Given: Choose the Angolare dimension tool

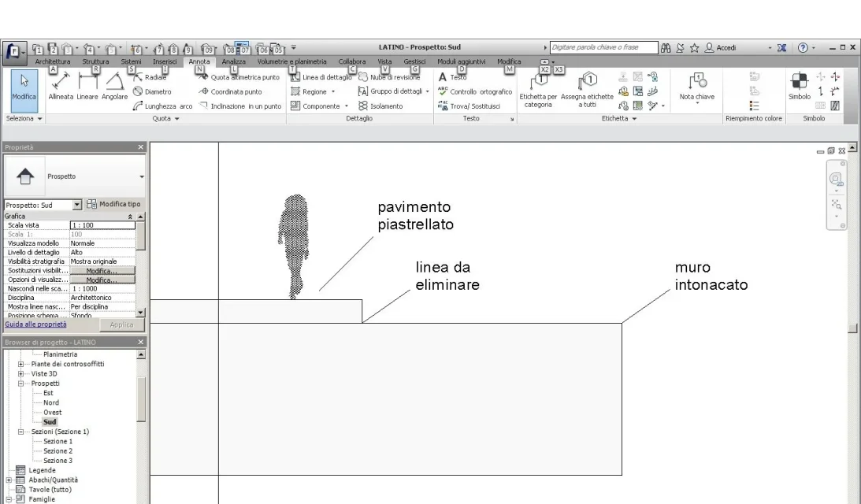Looking at the screenshot, I should coord(114,86).
